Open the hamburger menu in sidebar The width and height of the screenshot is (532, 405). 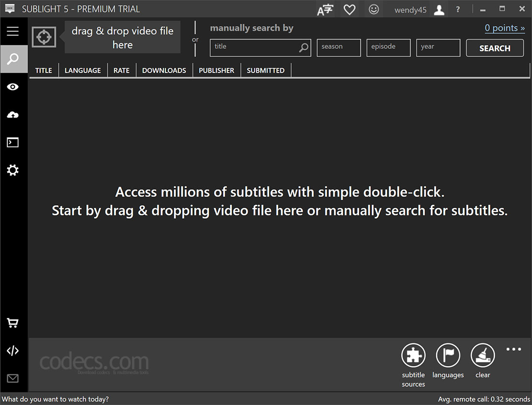[x=13, y=31]
